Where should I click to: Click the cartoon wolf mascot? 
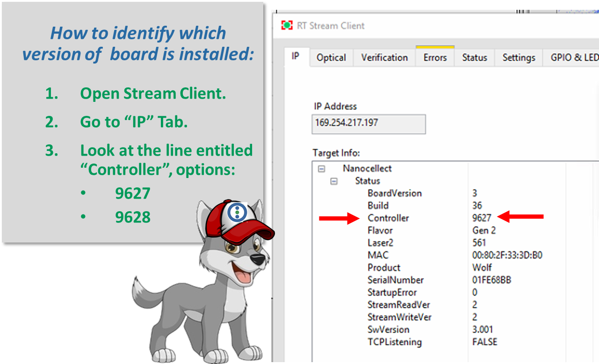[x=206, y=290]
